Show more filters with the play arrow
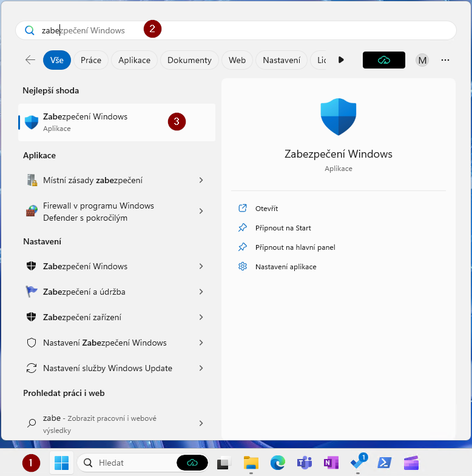The width and height of the screenshot is (472, 476). [x=341, y=60]
